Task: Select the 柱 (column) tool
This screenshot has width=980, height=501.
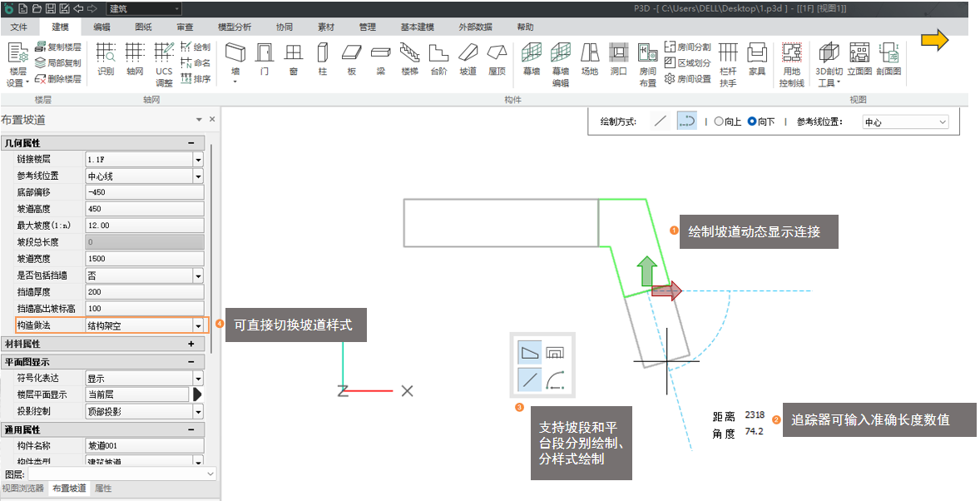Action: [322, 59]
